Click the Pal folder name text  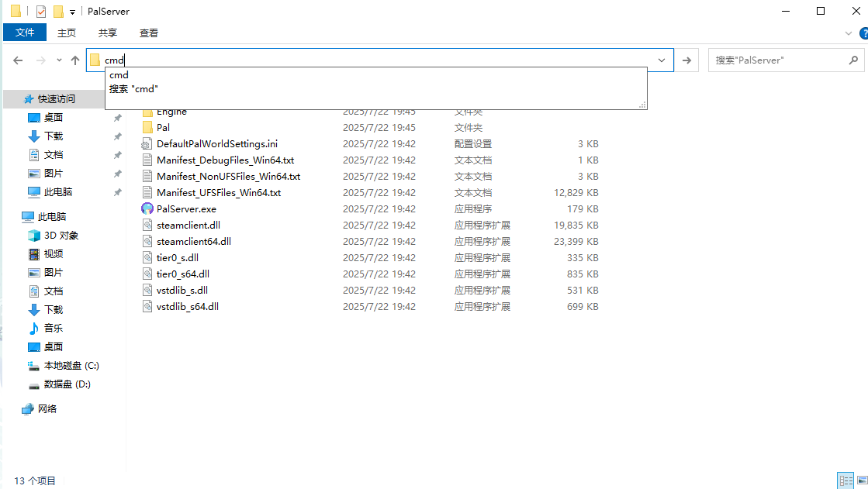[164, 128]
